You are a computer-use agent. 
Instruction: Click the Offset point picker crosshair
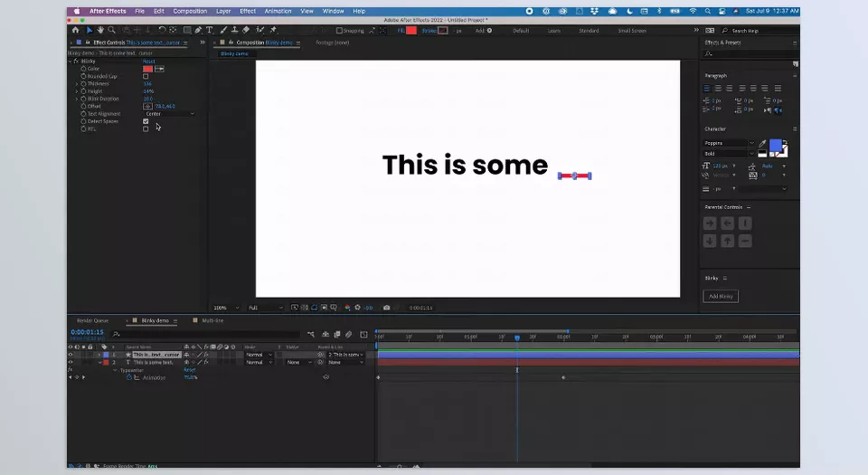point(147,106)
